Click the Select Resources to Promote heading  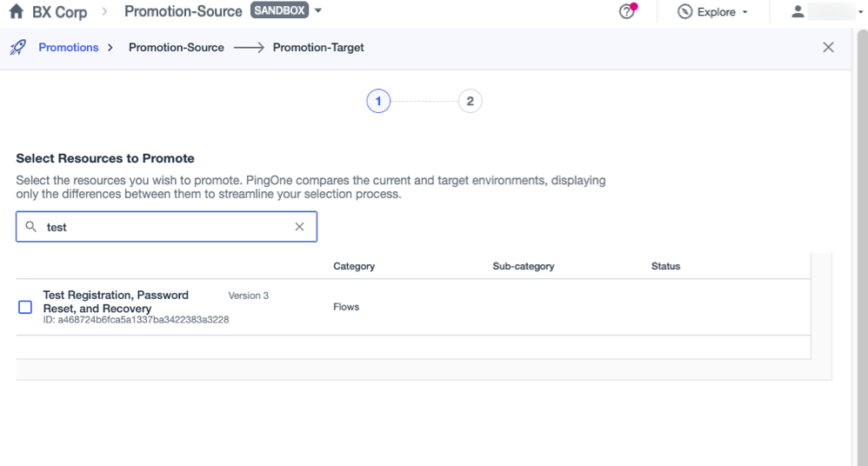pyautogui.click(x=105, y=158)
